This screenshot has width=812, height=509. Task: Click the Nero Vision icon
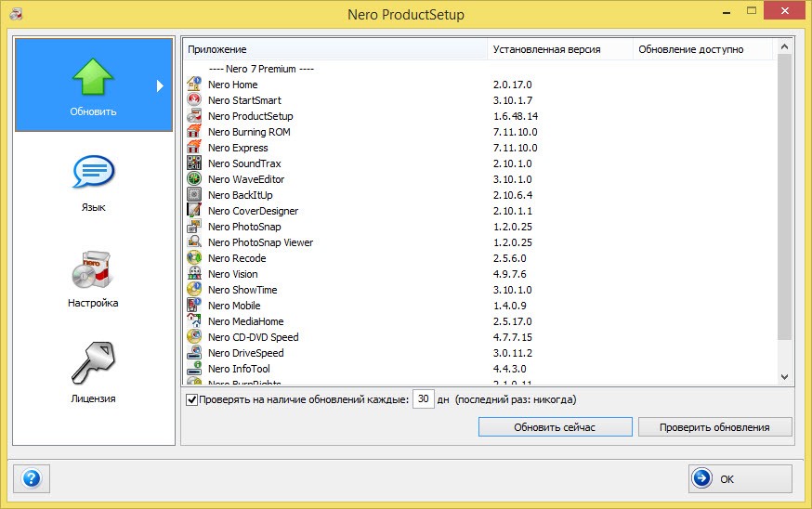point(194,274)
